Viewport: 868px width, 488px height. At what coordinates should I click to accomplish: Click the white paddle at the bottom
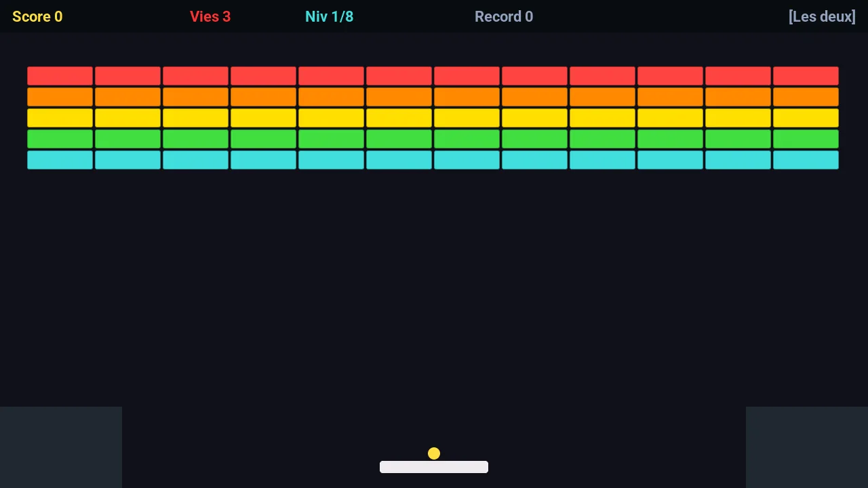[x=434, y=467]
